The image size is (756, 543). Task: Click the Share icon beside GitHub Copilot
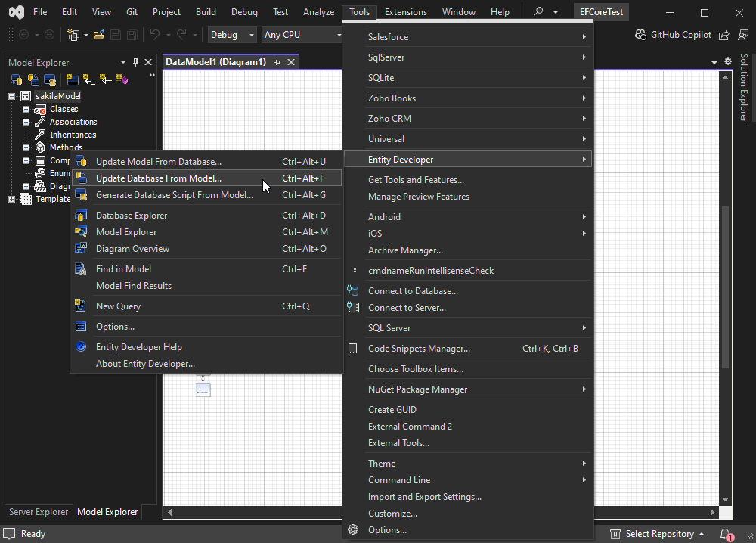click(723, 35)
